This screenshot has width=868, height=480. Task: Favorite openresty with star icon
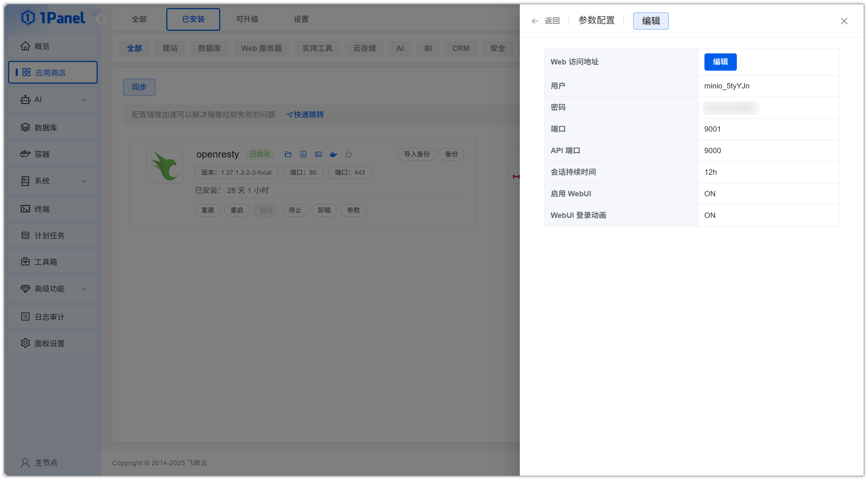pos(349,154)
